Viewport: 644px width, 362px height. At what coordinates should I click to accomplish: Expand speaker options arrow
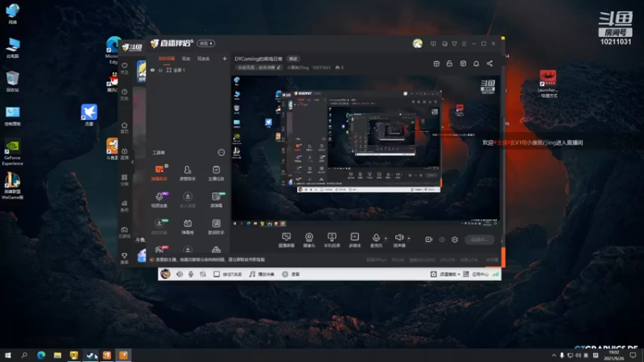tap(409, 238)
